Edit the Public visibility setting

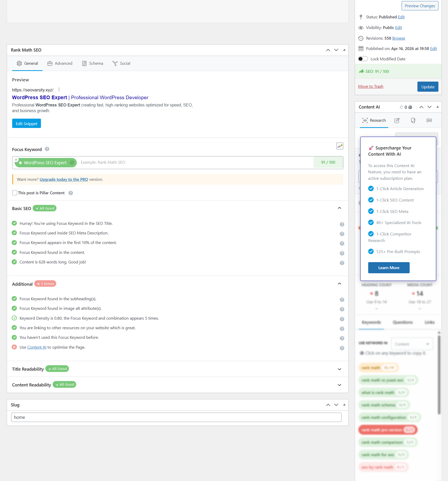point(399,28)
